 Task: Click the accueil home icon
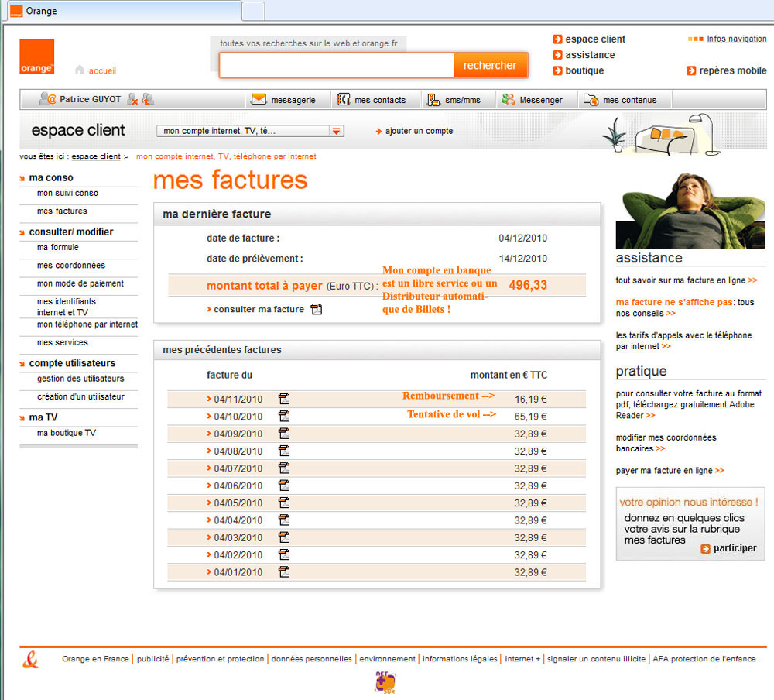(80, 70)
